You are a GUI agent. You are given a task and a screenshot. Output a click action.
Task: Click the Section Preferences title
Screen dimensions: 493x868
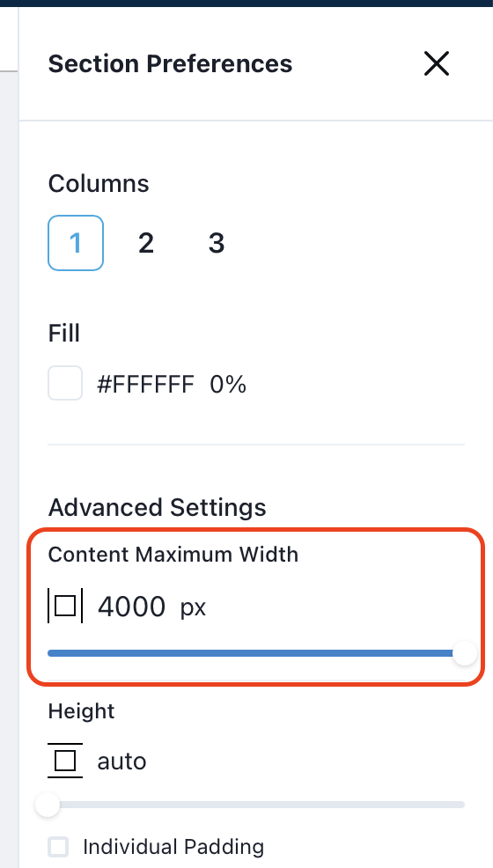[x=171, y=63]
